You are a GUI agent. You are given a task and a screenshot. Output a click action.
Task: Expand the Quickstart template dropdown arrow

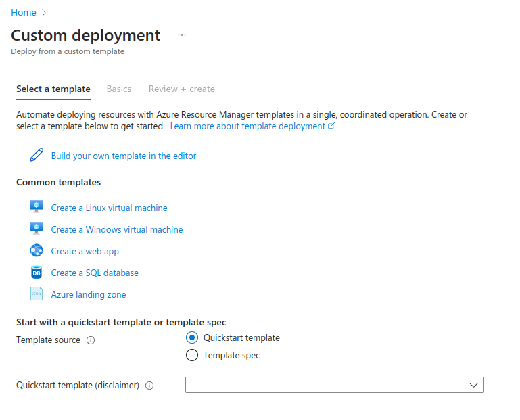(473, 385)
